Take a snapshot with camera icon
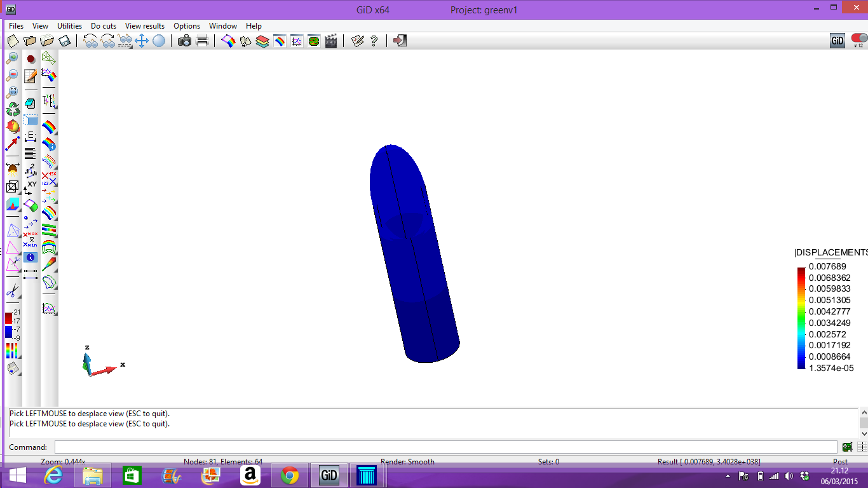The width and height of the screenshot is (868, 488). 184,41
